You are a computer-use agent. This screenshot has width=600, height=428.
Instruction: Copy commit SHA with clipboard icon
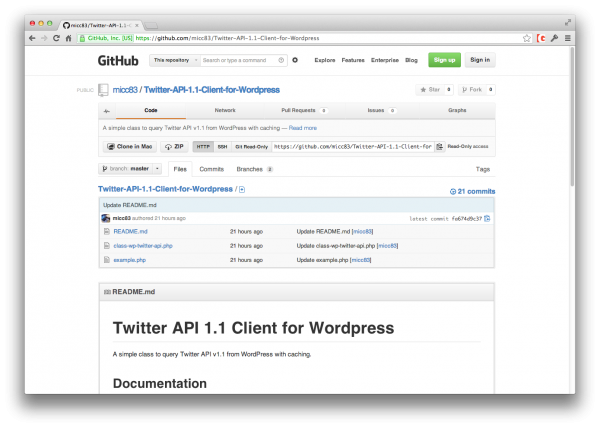coord(487,218)
